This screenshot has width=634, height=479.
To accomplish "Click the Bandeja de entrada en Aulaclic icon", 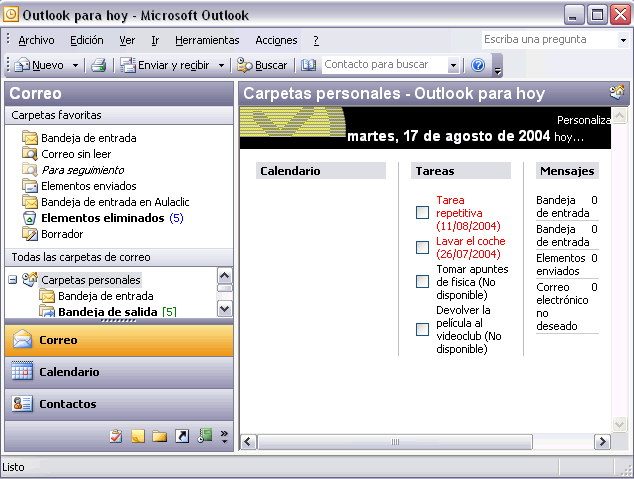I will tap(30, 202).
